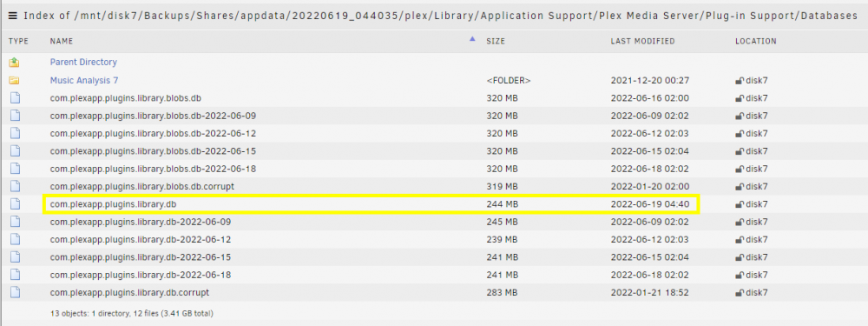Image resolution: width=868 pixels, height=326 pixels.
Task: Click file icon of highlighted library.db row
Action: click(15, 204)
